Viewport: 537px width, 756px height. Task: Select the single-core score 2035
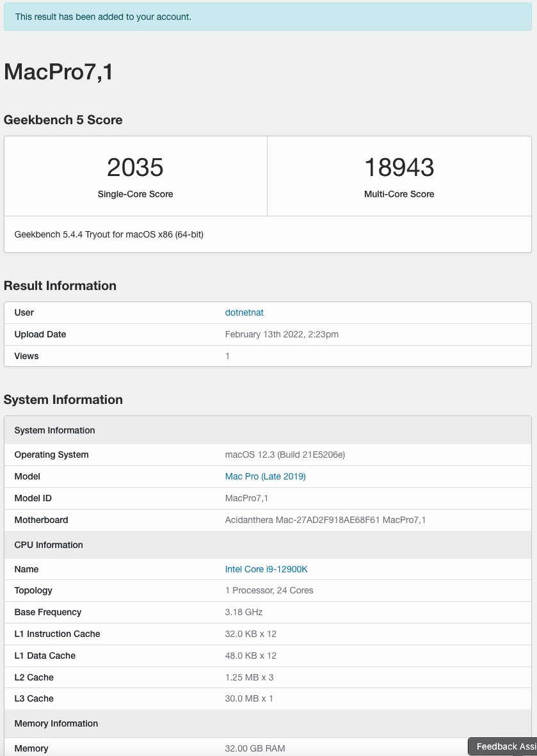(136, 167)
